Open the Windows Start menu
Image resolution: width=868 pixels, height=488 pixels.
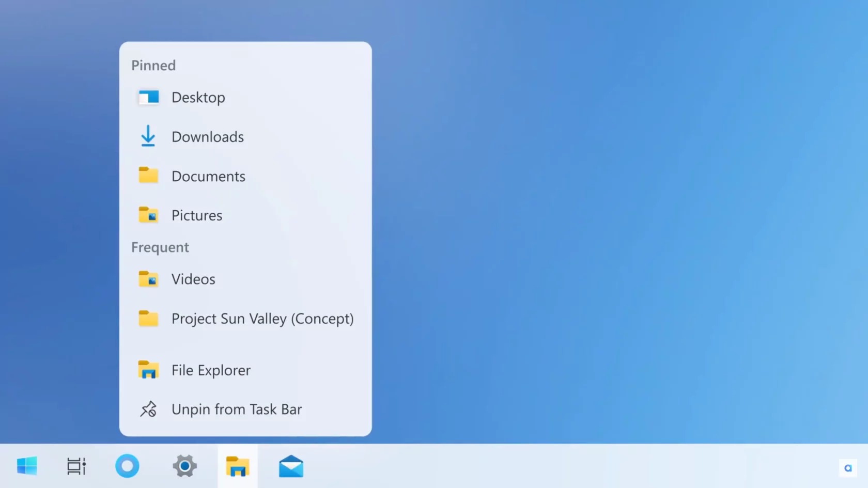pos(27,466)
